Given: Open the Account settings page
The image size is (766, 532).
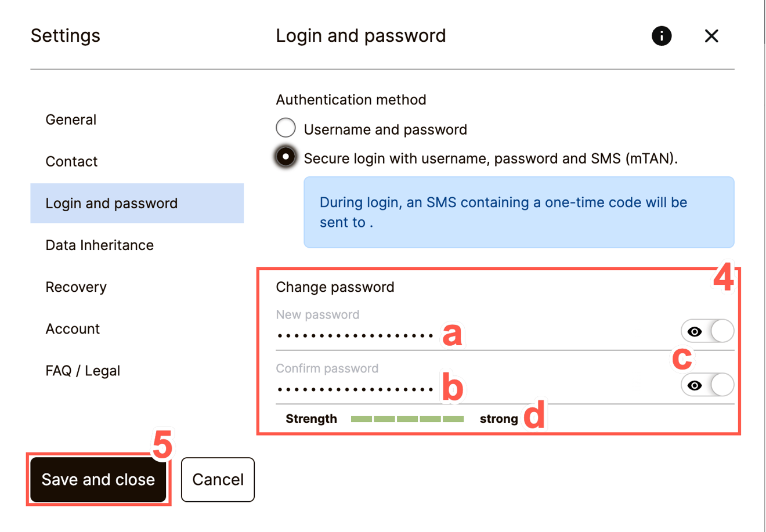Looking at the screenshot, I should point(73,328).
